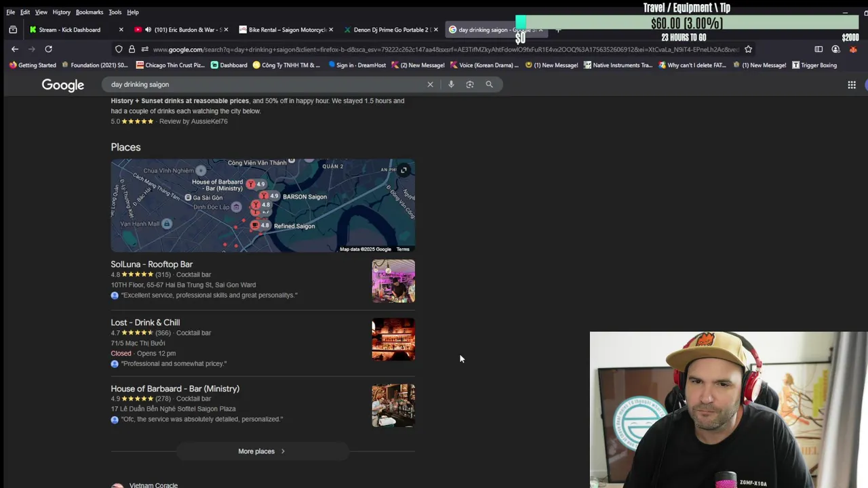This screenshot has height=488, width=868.
Task: Click Ga Sài Gòn station marker
Action: pyautogui.click(x=189, y=198)
